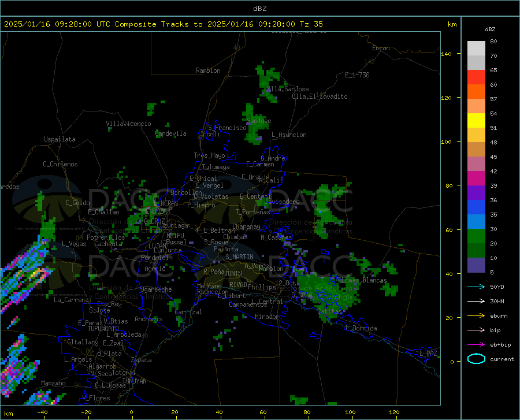Click the TUPUNGATO map label
This screenshot has height=420, width=520.
[x=103, y=329]
